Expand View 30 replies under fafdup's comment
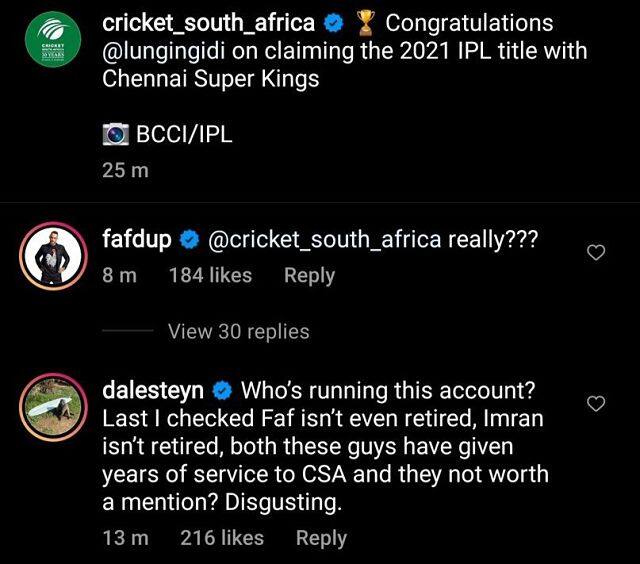 (x=239, y=331)
